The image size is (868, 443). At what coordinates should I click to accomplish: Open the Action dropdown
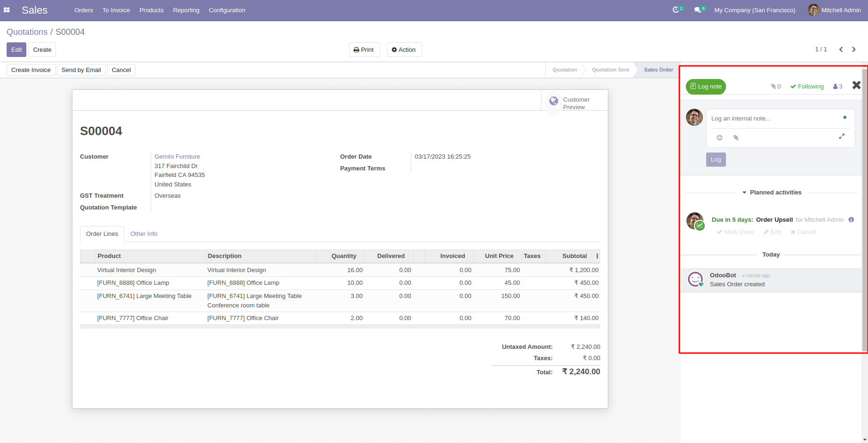pyautogui.click(x=404, y=50)
